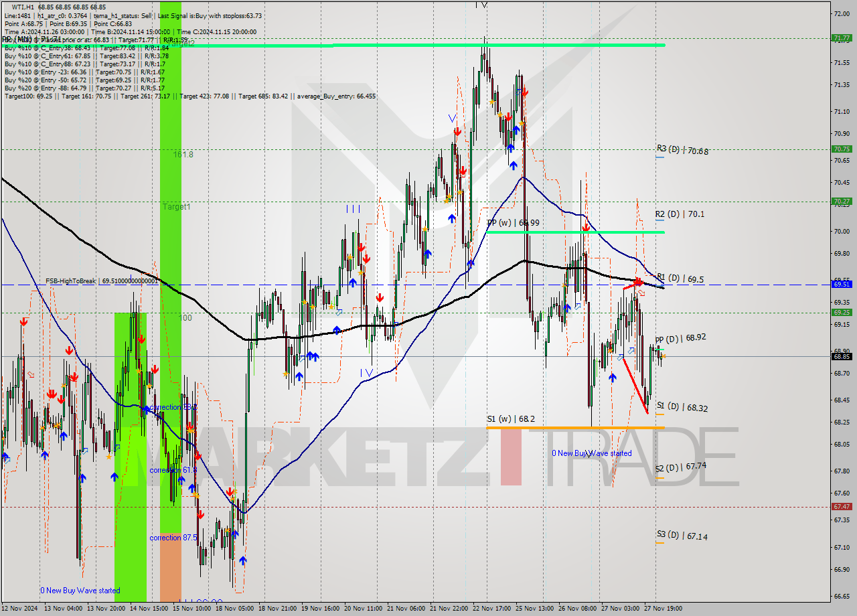Click the 13 Nov 20:00 time label

click(x=107, y=609)
